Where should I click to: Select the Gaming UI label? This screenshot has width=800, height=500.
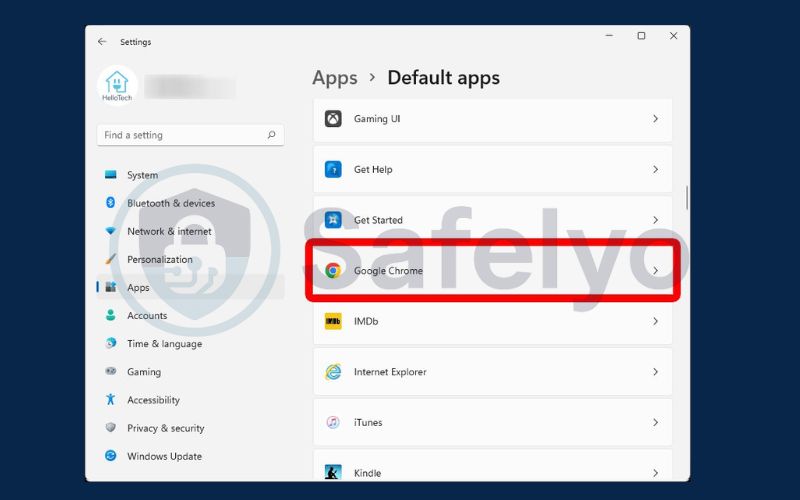(377, 119)
